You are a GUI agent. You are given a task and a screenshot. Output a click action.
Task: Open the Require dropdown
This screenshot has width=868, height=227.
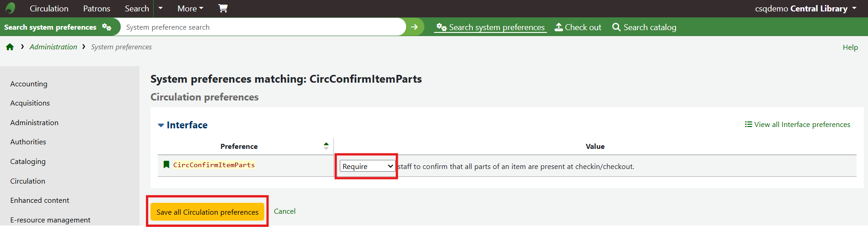[x=367, y=166]
